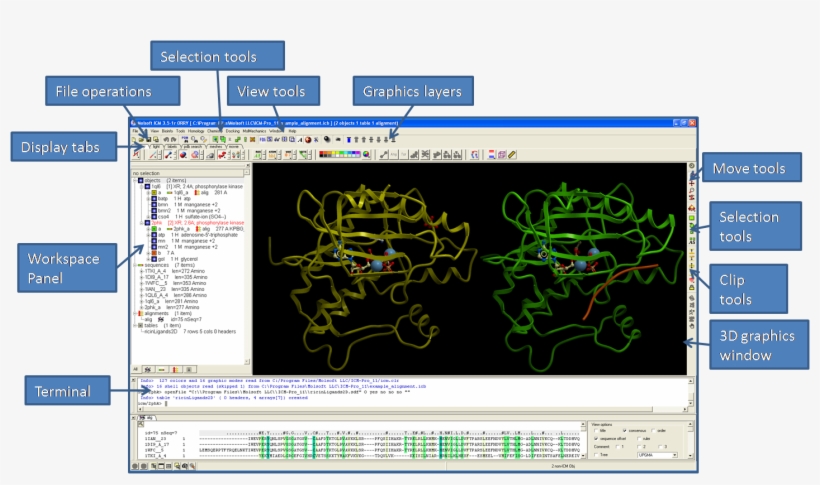Click the first icon in display toolbar row

136,155
